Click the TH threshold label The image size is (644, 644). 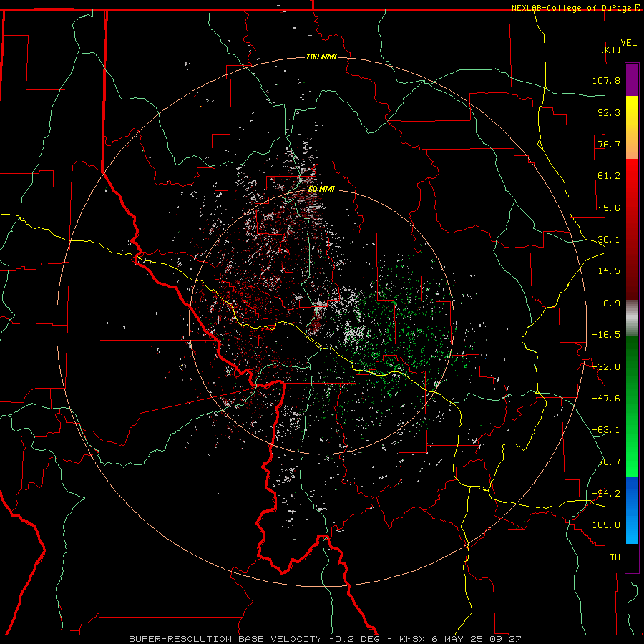pos(615,557)
